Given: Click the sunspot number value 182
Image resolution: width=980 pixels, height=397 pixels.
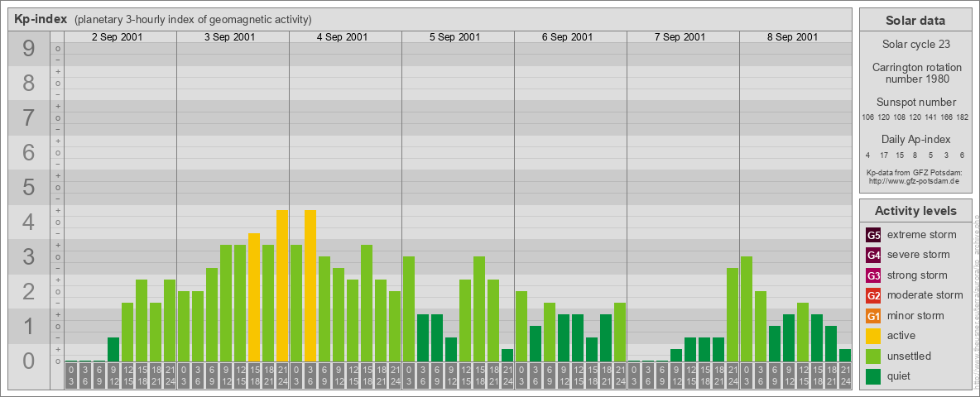Looking at the screenshot, I should tap(963, 117).
